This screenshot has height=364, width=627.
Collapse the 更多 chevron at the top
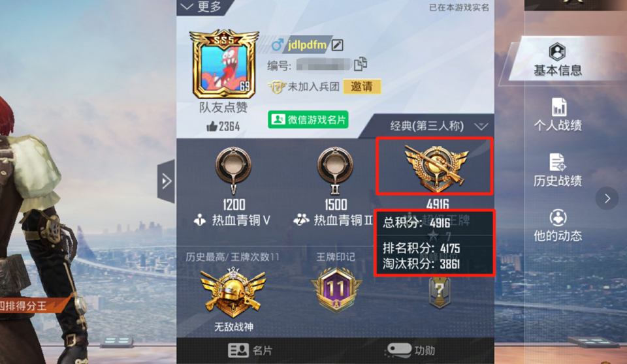(187, 7)
